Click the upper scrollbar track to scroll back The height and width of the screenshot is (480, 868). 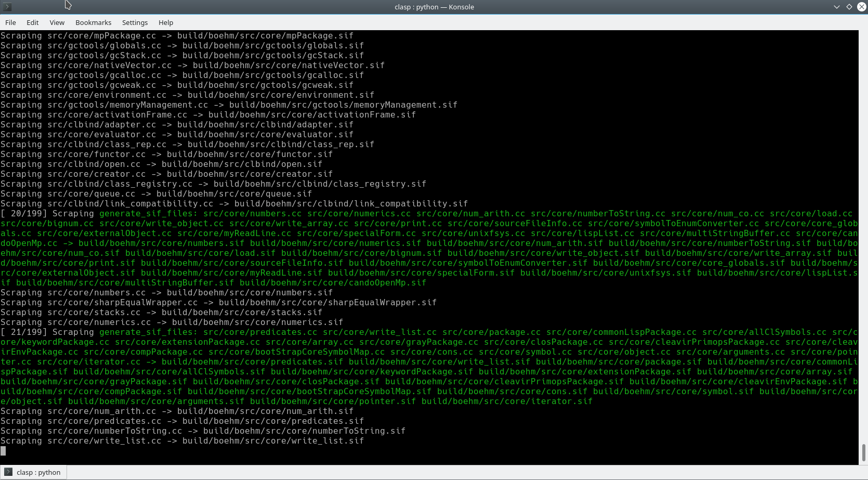point(863,208)
